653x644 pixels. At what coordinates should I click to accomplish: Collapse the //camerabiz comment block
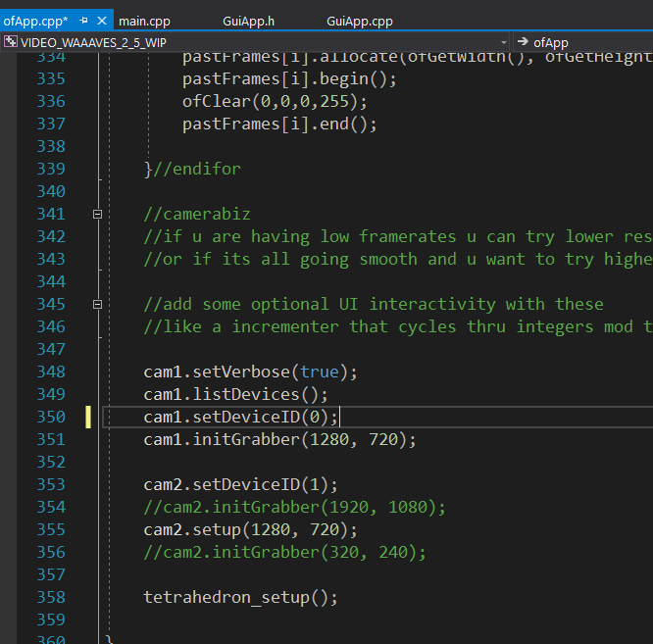[x=97, y=214]
